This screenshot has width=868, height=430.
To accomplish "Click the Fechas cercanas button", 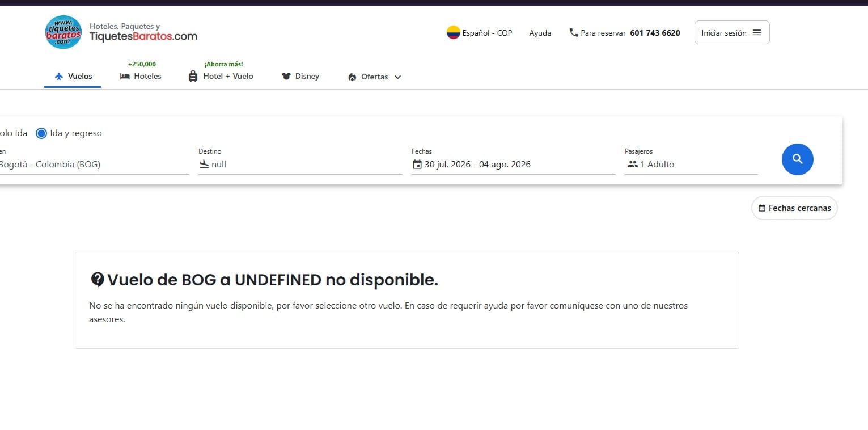I will (794, 208).
